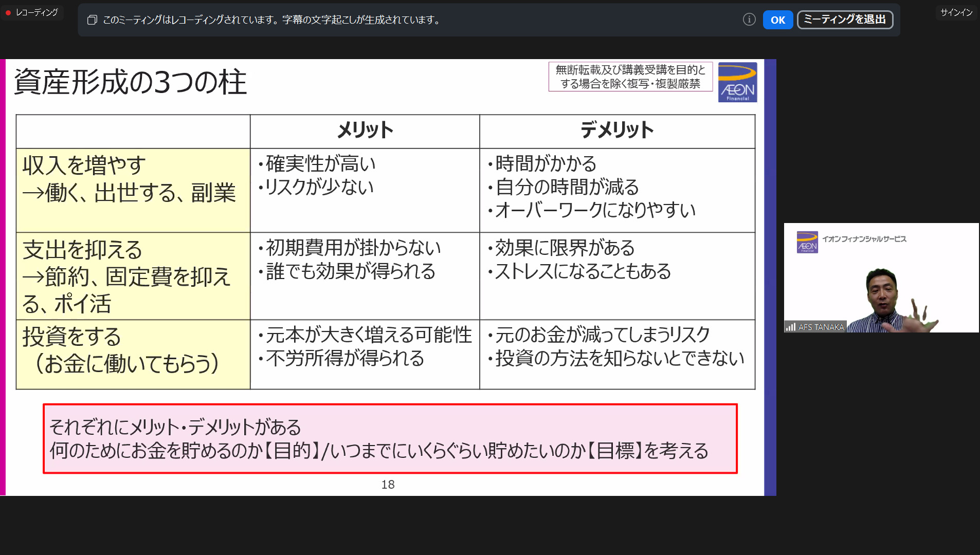Click the AEON logo in the speaker video

click(x=807, y=242)
